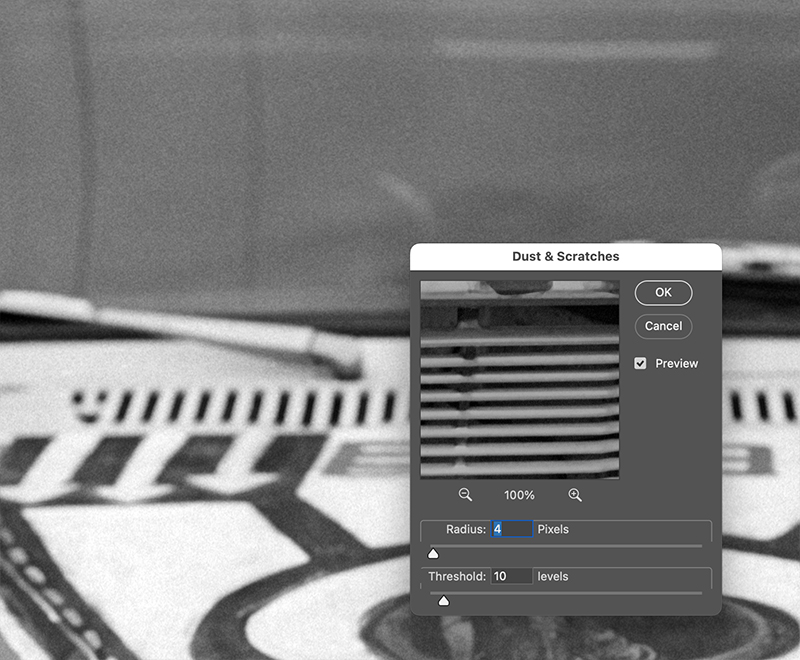Confirm the filter with OK
This screenshot has height=660, width=800.
(663, 293)
